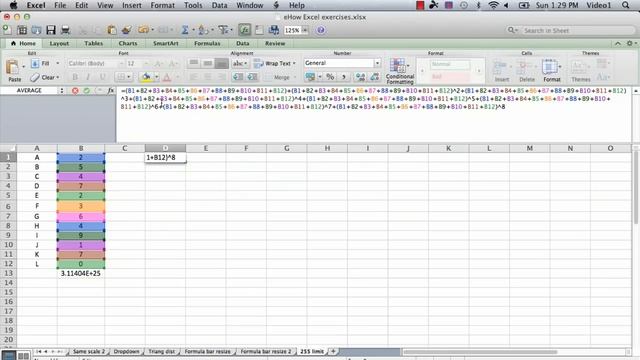Collapse the ribbon with the chevron
The image size is (640, 360).
coord(618,43)
